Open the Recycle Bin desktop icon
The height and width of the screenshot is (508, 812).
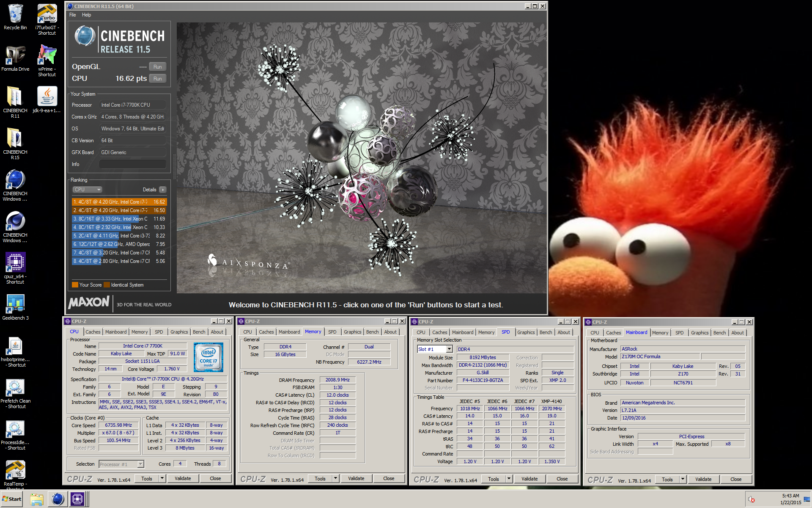[x=15, y=17]
